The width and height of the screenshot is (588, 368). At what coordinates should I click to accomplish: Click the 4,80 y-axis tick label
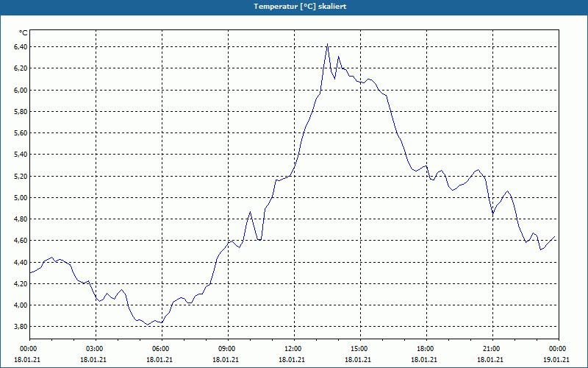[21, 219]
